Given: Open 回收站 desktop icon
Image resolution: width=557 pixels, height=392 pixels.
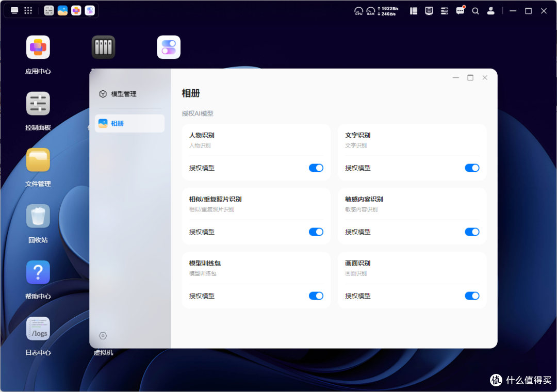Looking at the screenshot, I should (38, 216).
